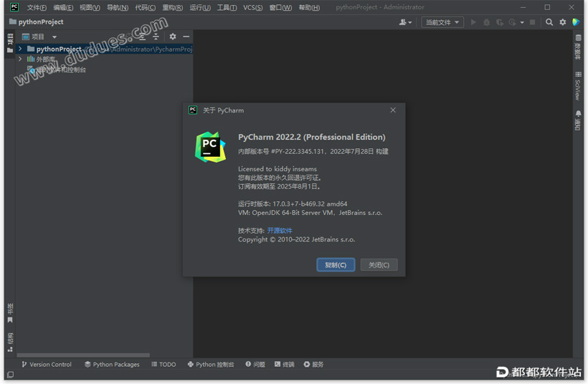
Task: Click the Stop square icon in toolbar
Action: [x=532, y=22]
